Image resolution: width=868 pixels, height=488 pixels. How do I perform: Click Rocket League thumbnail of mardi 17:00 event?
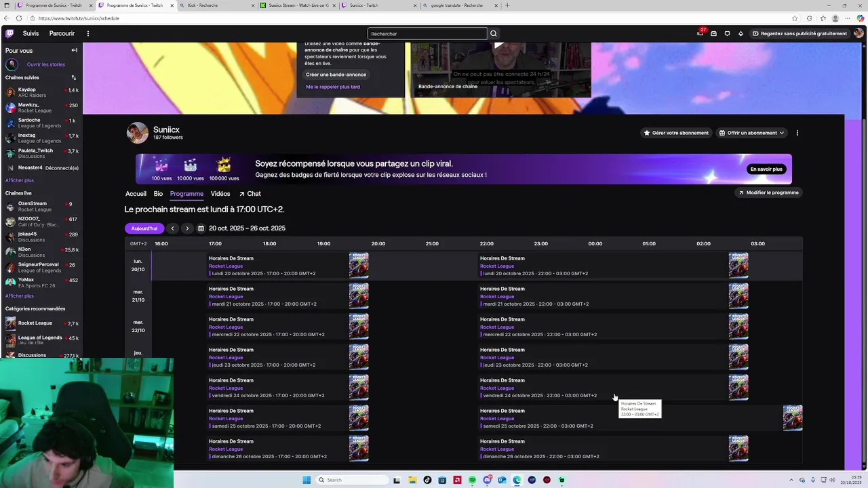coord(359,296)
